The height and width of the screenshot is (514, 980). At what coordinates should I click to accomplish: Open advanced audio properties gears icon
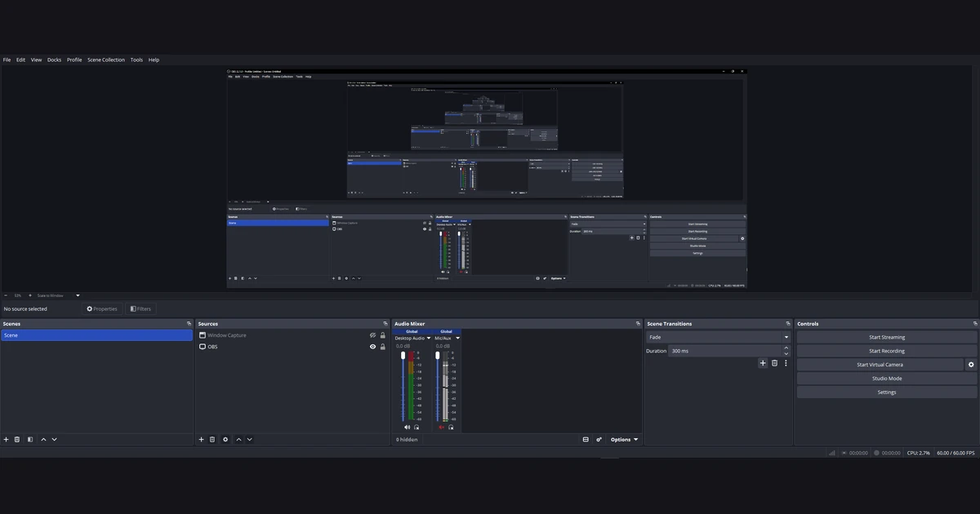tap(599, 439)
